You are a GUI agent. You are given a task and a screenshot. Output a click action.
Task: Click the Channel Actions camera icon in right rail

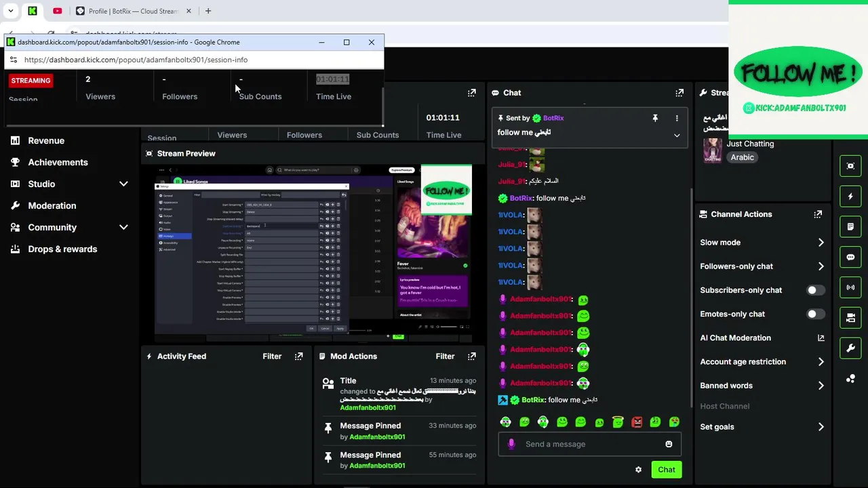[x=850, y=318]
